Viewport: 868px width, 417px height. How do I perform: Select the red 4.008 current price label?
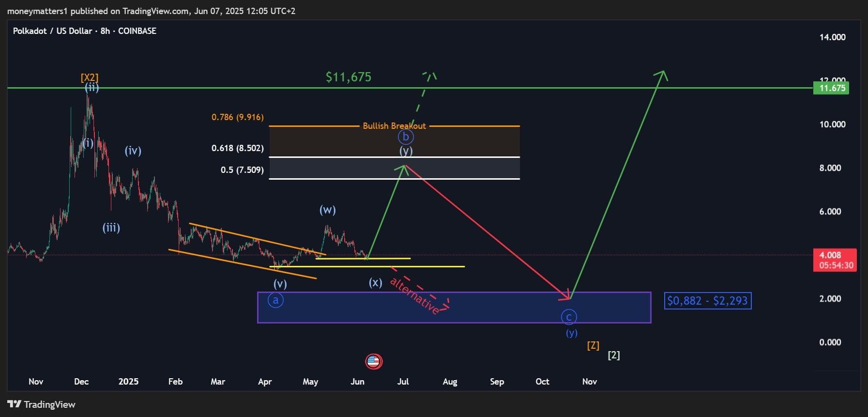tap(835, 260)
